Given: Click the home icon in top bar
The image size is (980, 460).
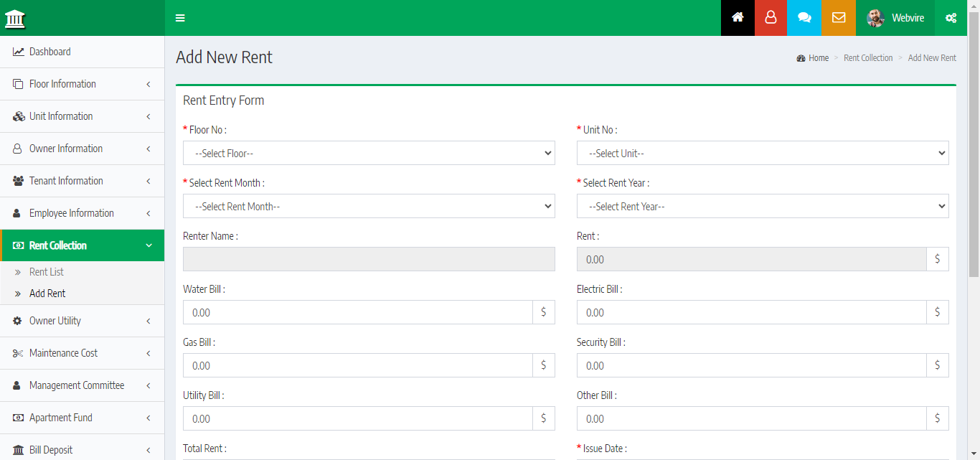Looking at the screenshot, I should (x=738, y=18).
